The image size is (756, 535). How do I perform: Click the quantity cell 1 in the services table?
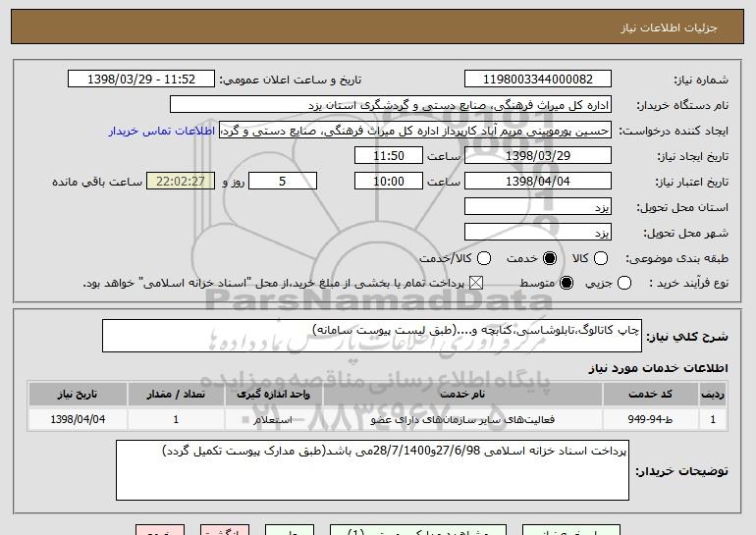pos(176,419)
